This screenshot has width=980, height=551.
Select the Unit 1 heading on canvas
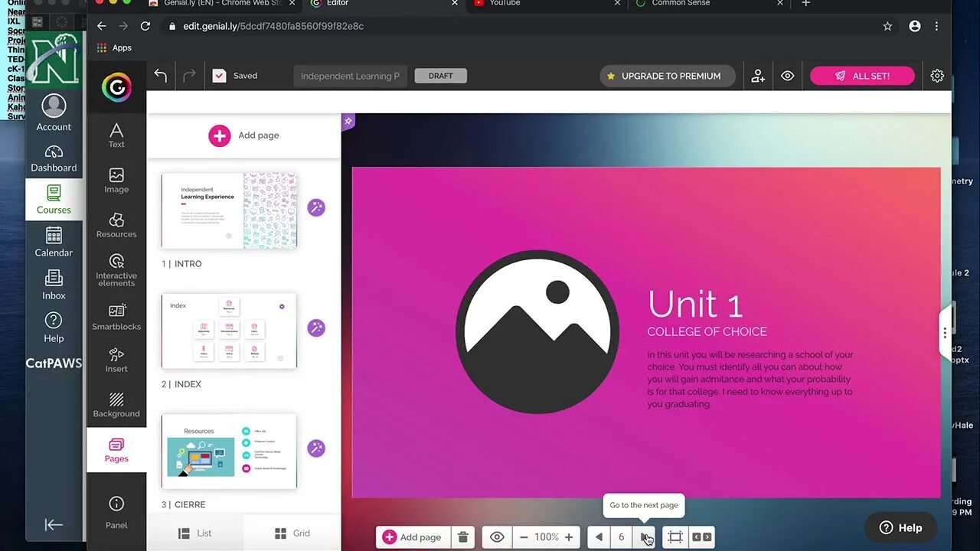pyautogui.click(x=695, y=304)
